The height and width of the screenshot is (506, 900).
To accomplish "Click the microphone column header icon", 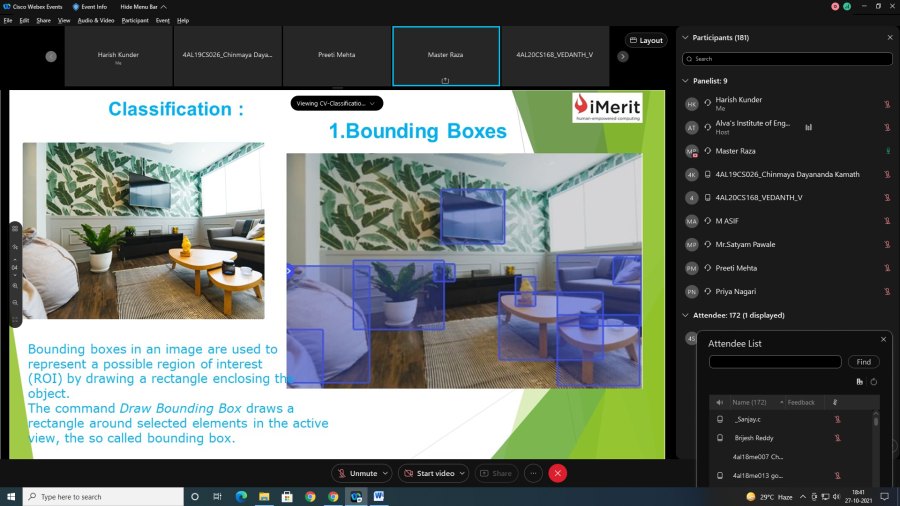I will [835, 403].
